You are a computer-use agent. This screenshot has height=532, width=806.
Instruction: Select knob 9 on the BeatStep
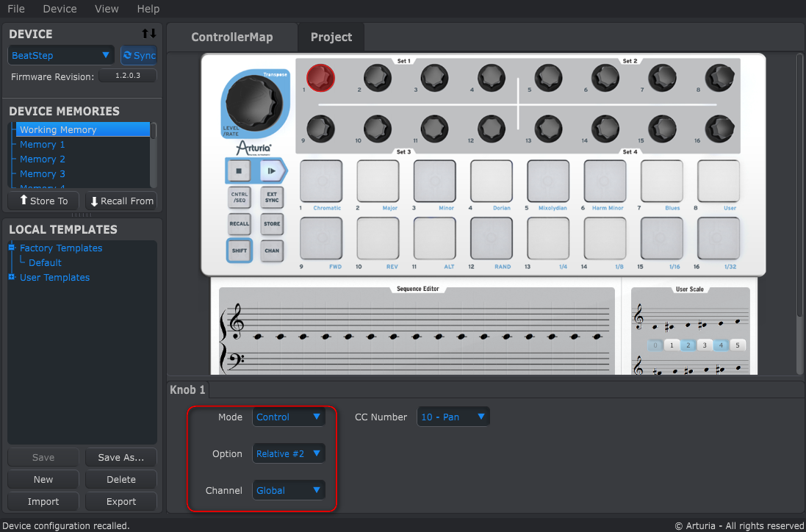pyautogui.click(x=321, y=129)
